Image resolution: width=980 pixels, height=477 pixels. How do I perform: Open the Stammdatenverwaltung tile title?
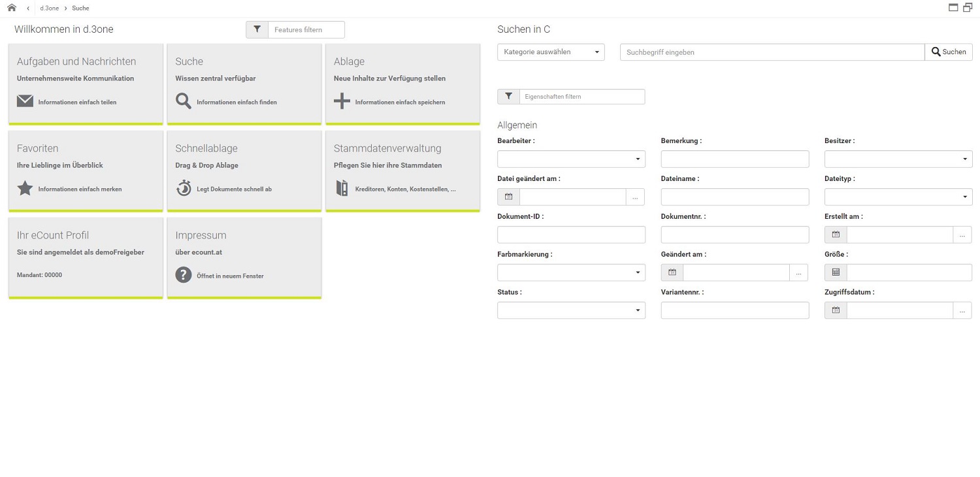(x=387, y=148)
